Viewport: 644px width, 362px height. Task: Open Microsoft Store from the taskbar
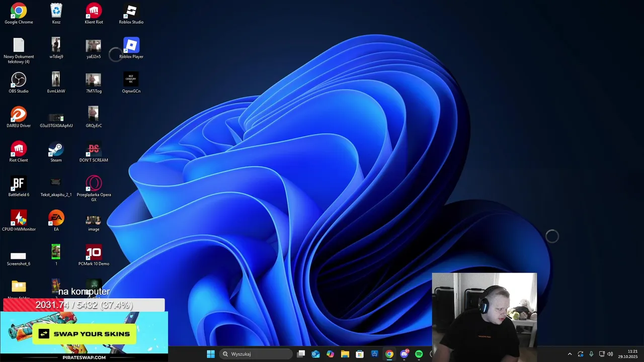pyautogui.click(x=360, y=354)
